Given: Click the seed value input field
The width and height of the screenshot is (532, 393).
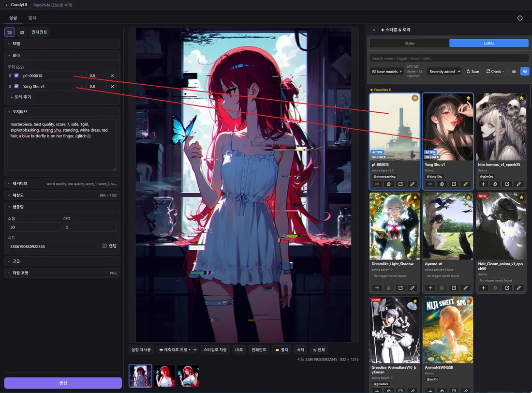Looking at the screenshot, I should 53,246.
